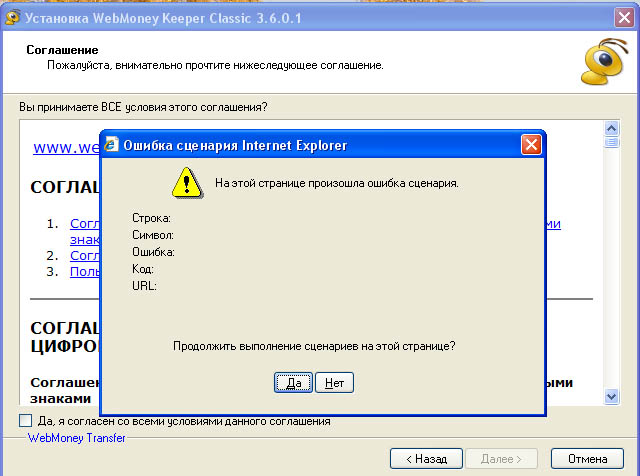Click the WebMoney installer title bar icon
This screenshot has height=476, width=640.
coord(13,18)
